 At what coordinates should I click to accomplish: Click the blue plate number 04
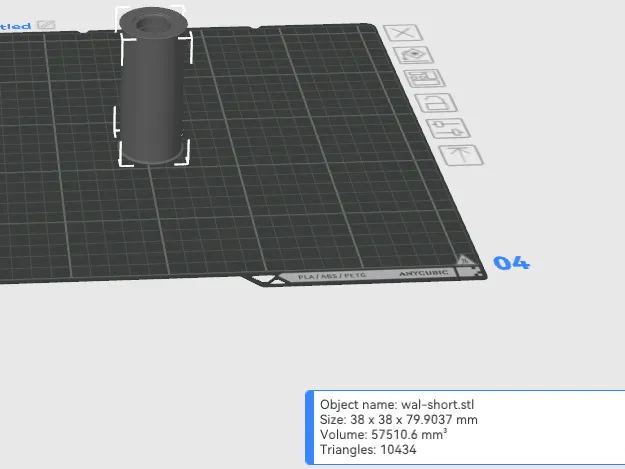click(511, 263)
